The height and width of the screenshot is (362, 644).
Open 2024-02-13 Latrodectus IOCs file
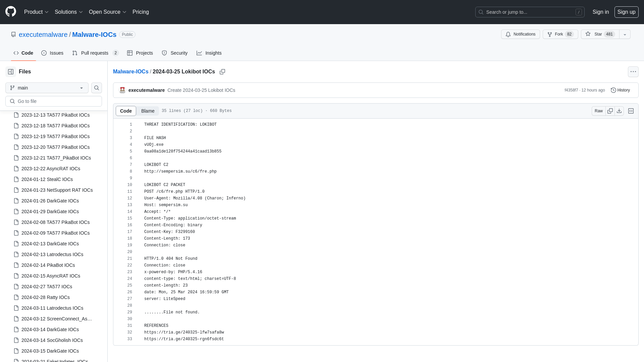tap(52, 254)
